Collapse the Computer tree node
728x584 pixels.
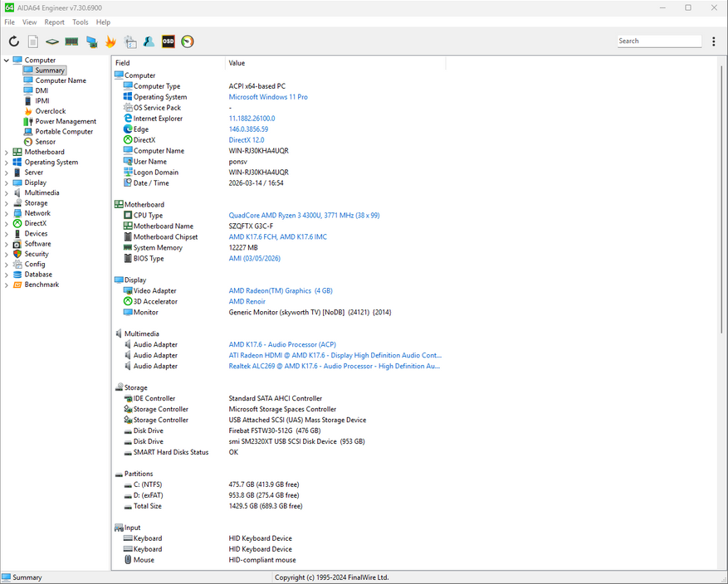tap(7, 61)
